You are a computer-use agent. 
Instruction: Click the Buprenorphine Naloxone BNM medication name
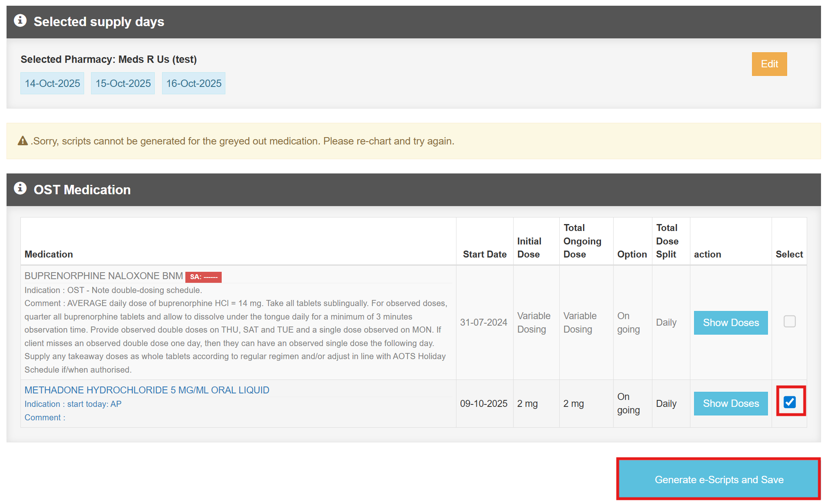pyautogui.click(x=104, y=276)
